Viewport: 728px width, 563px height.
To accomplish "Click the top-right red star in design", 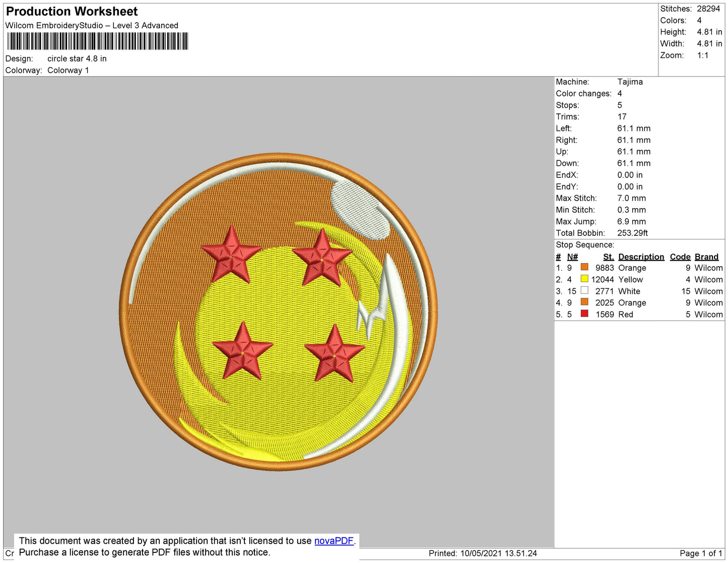I will (x=322, y=257).
